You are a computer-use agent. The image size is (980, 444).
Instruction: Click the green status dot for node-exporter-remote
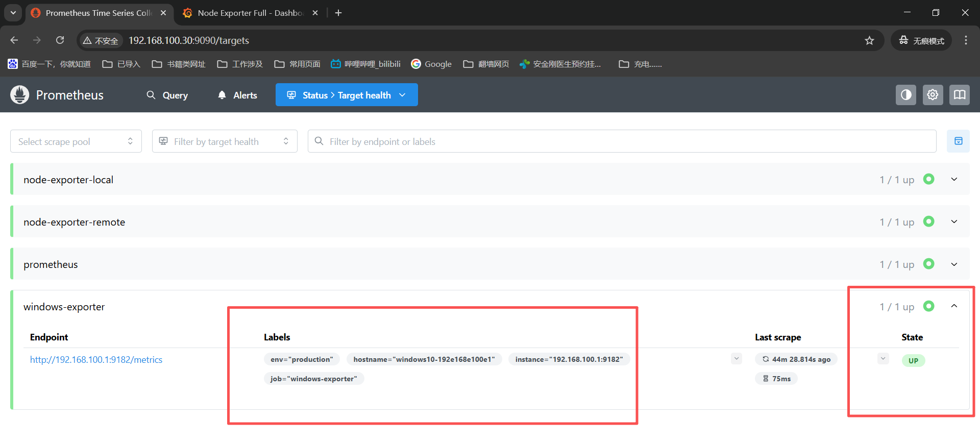tap(929, 221)
